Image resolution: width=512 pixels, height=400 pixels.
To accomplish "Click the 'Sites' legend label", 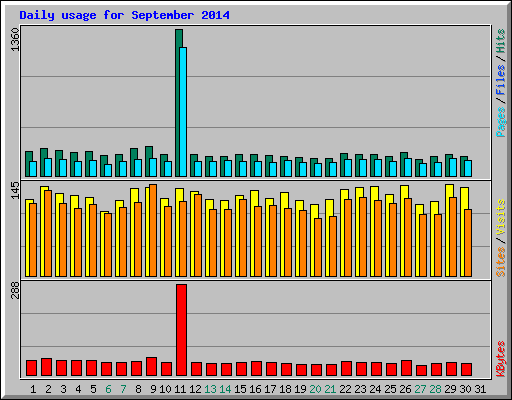I will pos(501,262).
